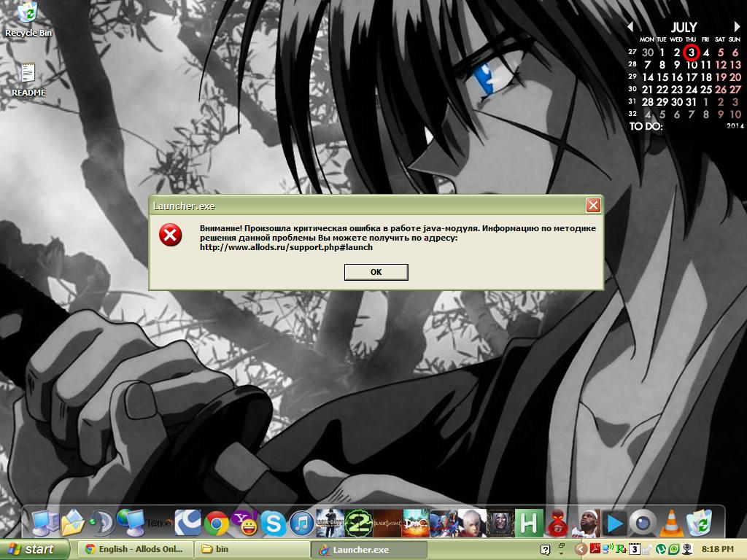Image resolution: width=747 pixels, height=560 pixels.
Task: Open My Computer from the dock
Action: click(44, 523)
